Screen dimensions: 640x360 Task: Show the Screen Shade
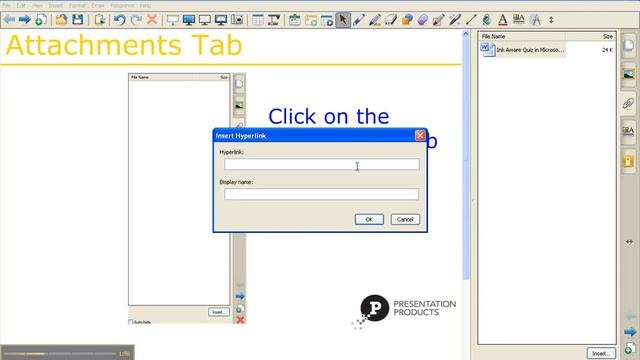point(173,19)
